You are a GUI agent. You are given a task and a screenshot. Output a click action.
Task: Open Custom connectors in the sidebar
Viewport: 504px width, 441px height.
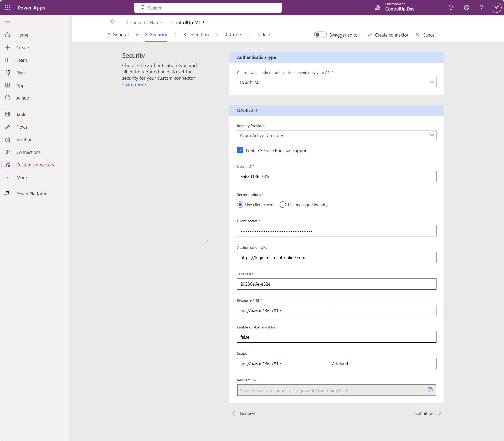[35, 165]
